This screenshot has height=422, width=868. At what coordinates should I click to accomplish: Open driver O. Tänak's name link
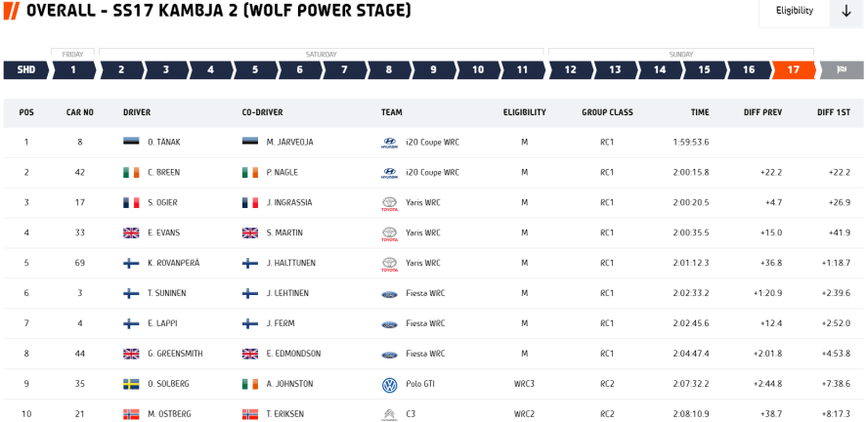[x=164, y=143]
